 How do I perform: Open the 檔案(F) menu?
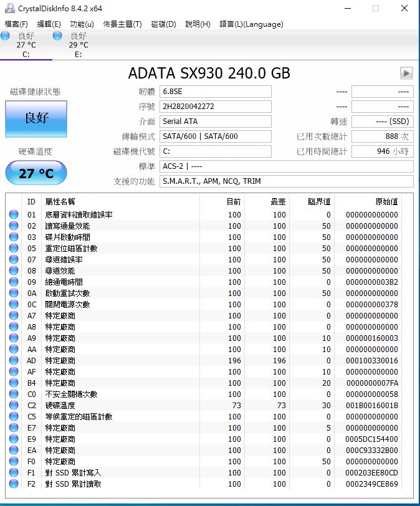[x=16, y=24]
